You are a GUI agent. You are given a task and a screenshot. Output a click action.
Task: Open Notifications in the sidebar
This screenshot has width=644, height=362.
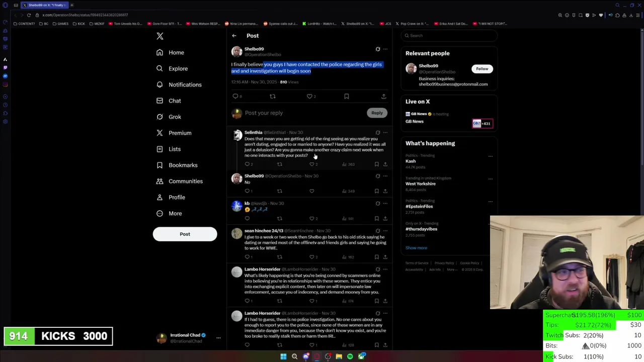click(x=179, y=84)
